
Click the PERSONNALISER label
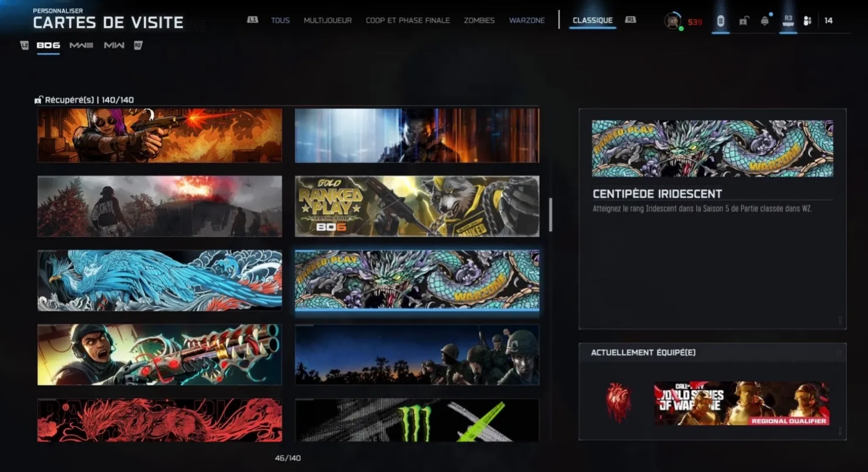[58, 11]
